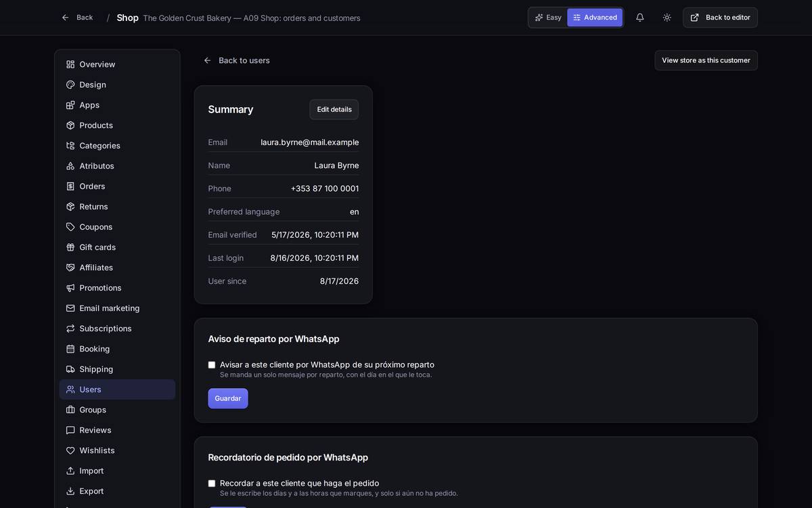Go Back to users link
812x508 pixels.
coord(237,60)
